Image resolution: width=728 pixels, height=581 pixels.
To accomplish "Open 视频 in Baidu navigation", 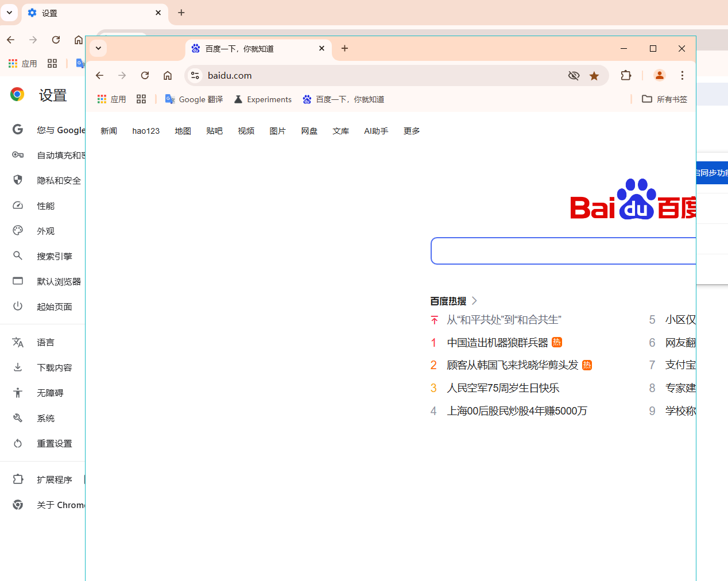I will (246, 131).
